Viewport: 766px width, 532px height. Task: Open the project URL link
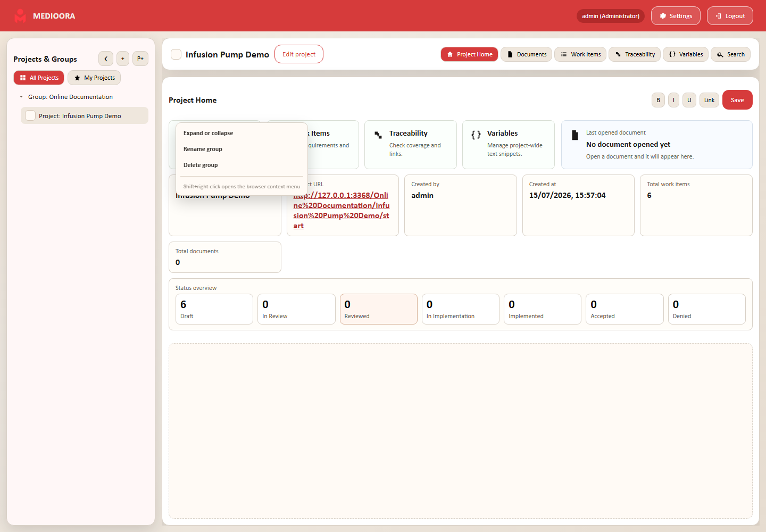pos(342,210)
